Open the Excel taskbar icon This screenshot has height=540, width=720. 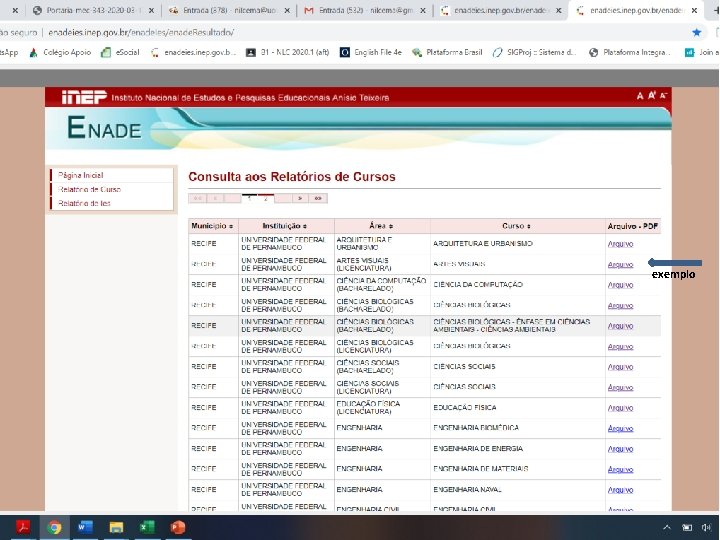(147, 527)
